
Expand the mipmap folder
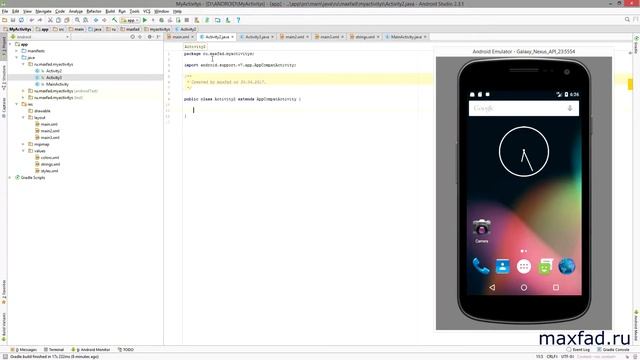(23, 144)
